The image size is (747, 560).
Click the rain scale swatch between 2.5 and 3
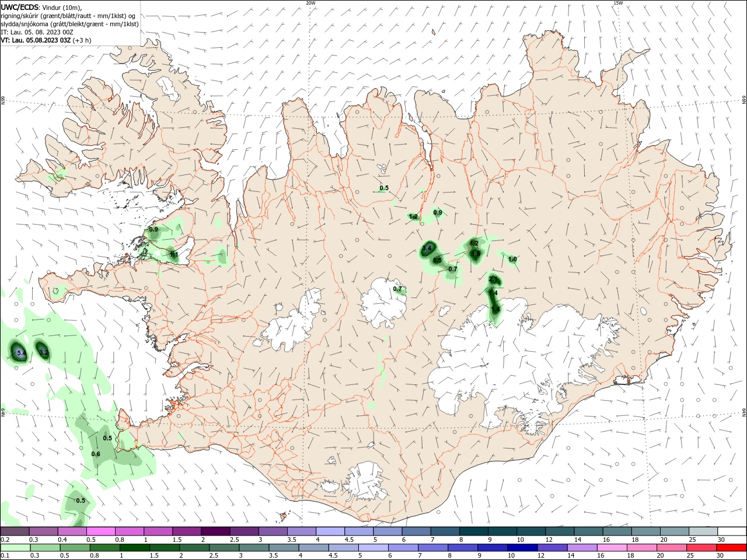coord(224,548)
